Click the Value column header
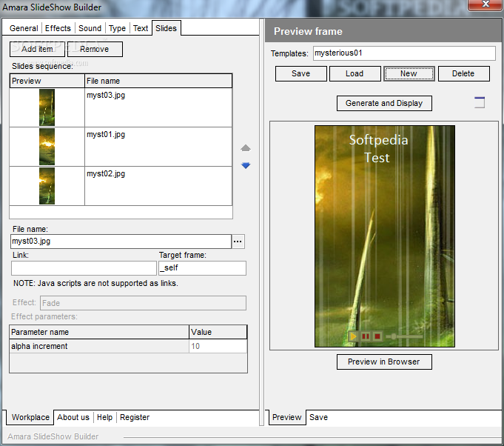This screenshot has height=446, width=504. click(218, 332)
